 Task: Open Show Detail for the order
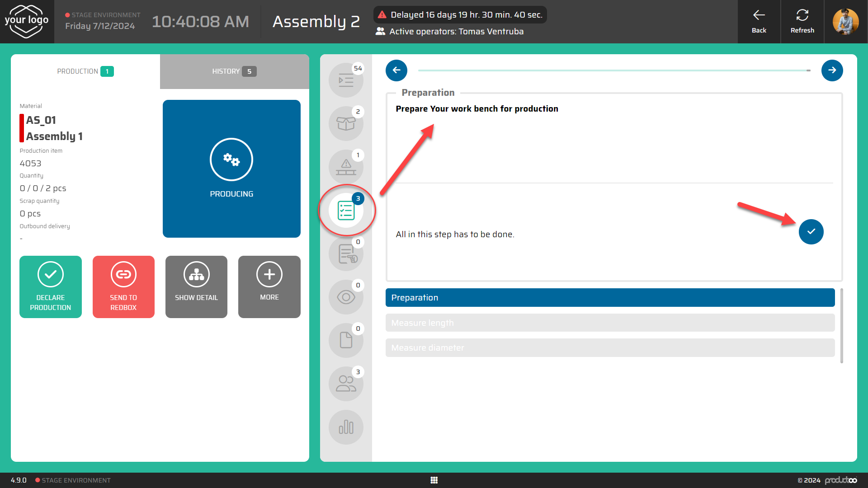(196, 287)
